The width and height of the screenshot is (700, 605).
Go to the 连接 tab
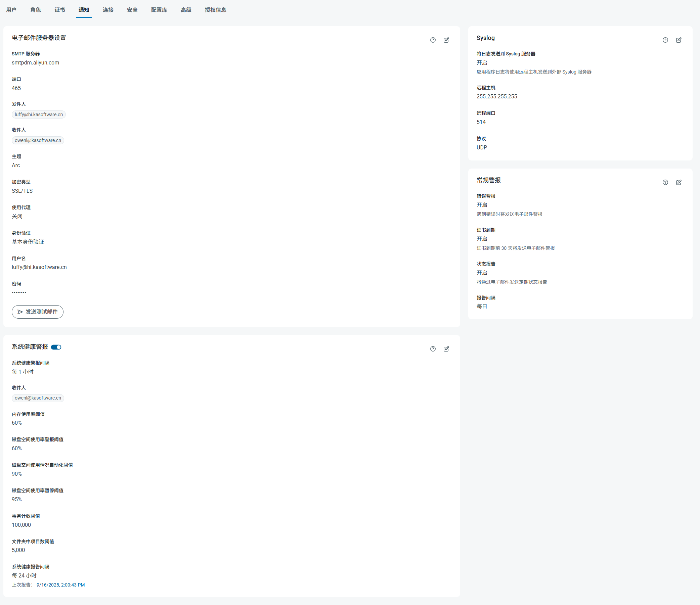108,10
